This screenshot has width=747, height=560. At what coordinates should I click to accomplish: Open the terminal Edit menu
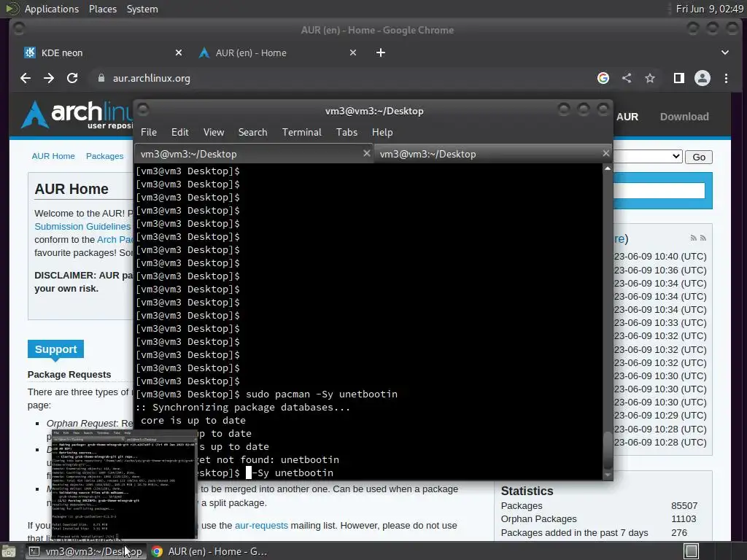[180, 133]
